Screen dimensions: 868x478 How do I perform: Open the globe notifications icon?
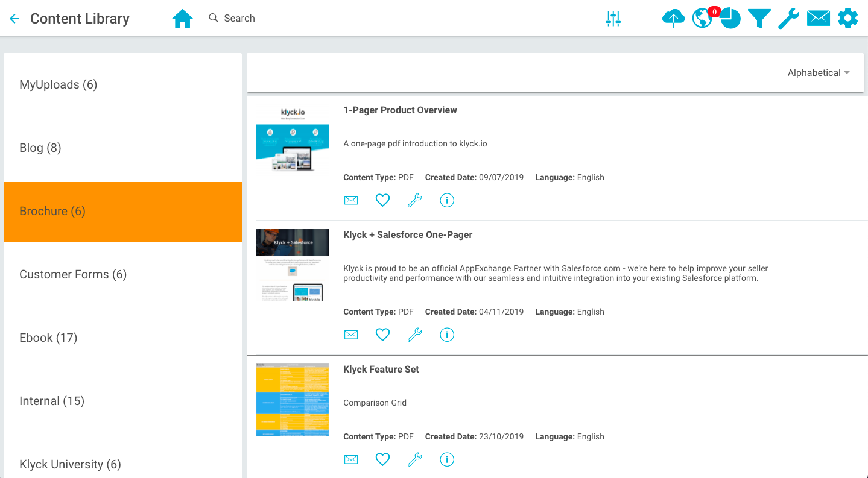[702, 19]
